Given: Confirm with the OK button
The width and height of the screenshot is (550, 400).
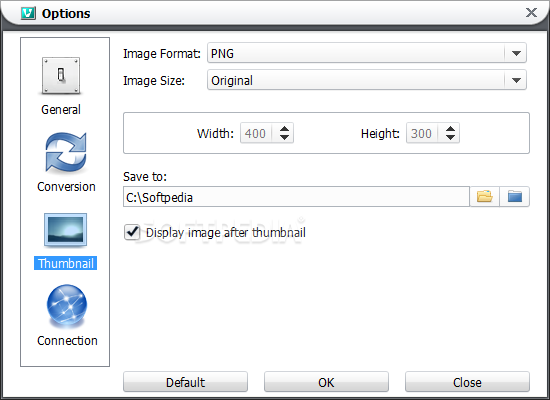Looking at the screenshot, I should [326, 382].
